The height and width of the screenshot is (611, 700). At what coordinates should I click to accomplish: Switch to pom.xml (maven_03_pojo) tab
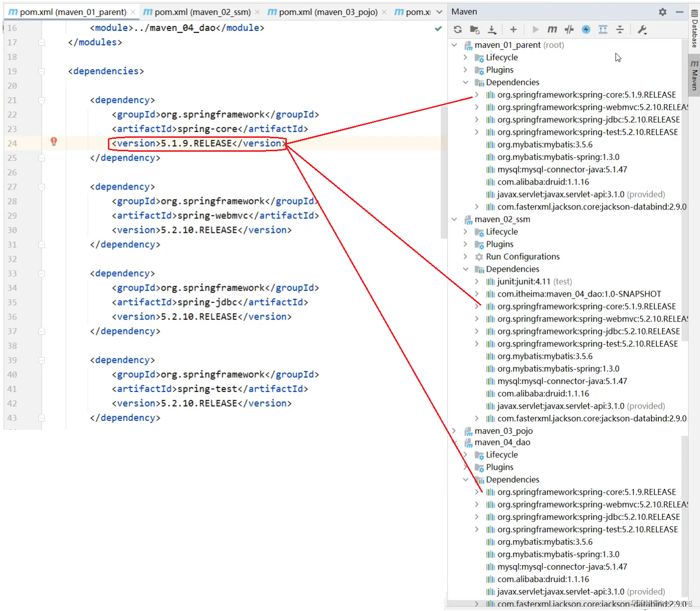323,11
